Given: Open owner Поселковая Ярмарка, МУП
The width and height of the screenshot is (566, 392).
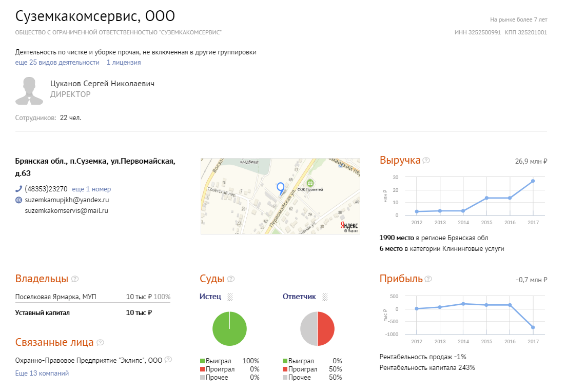Looking at the screenshot, I should (x=55, y=297).
